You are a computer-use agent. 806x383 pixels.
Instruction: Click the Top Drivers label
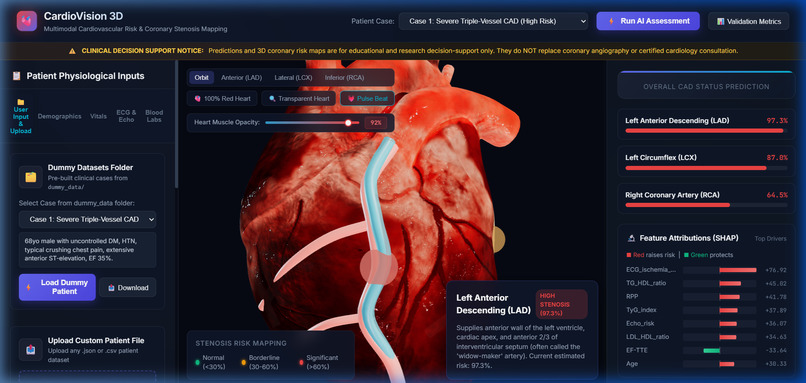coord(771,239)
